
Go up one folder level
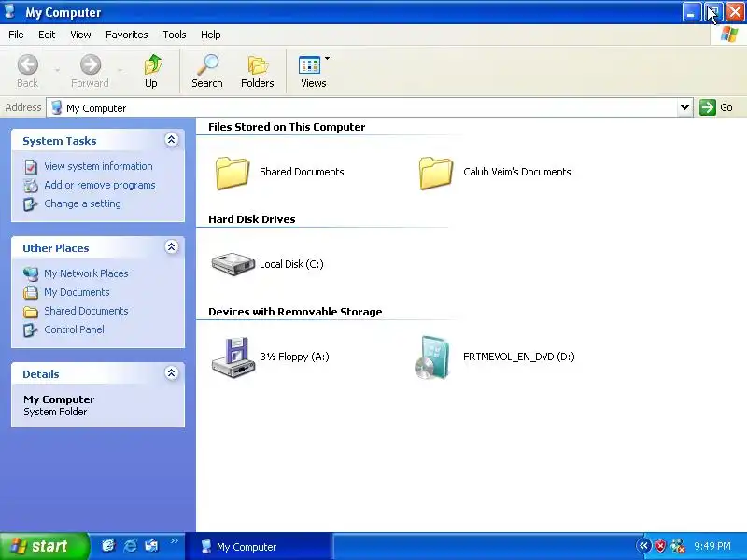tap(151, 71)
